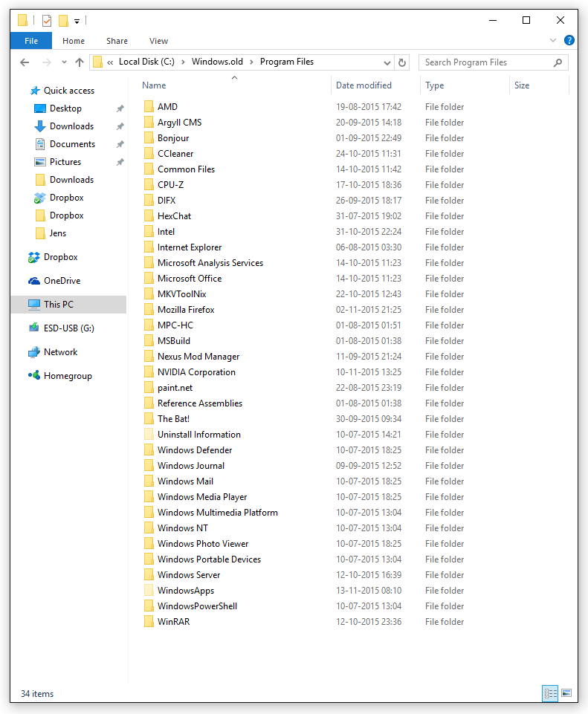Click the Windows Defender folder icon

coord(149,450)
